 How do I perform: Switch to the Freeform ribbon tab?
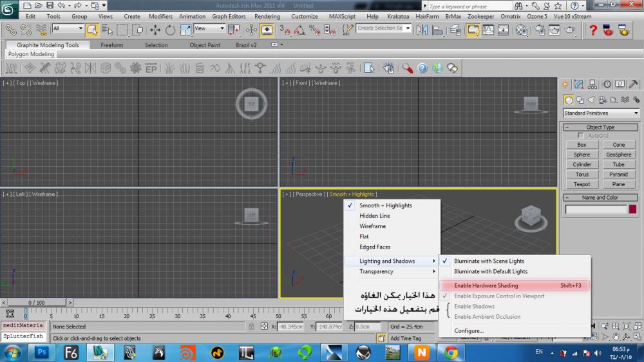coord(111,45)
